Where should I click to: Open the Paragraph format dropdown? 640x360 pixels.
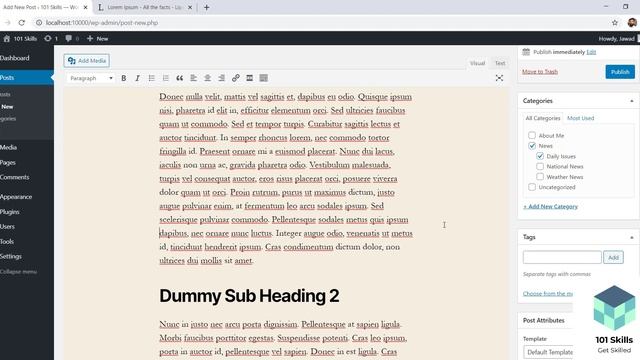point(91,78)
